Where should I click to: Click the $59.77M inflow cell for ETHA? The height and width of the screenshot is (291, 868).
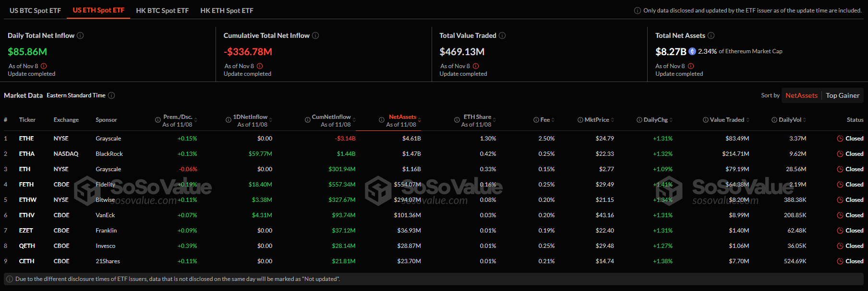click(x=260, y=154)
